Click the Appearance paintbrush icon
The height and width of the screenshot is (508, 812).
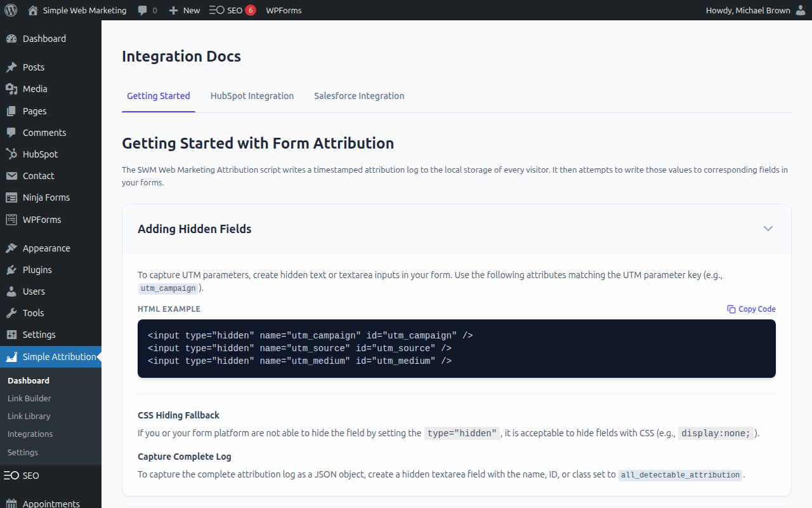click(11, 248)
